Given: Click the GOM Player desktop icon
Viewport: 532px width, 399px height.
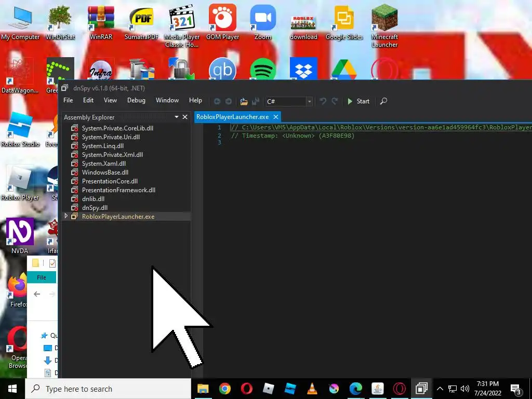Looking at the screenshot, I should click(x=222, y=23).
